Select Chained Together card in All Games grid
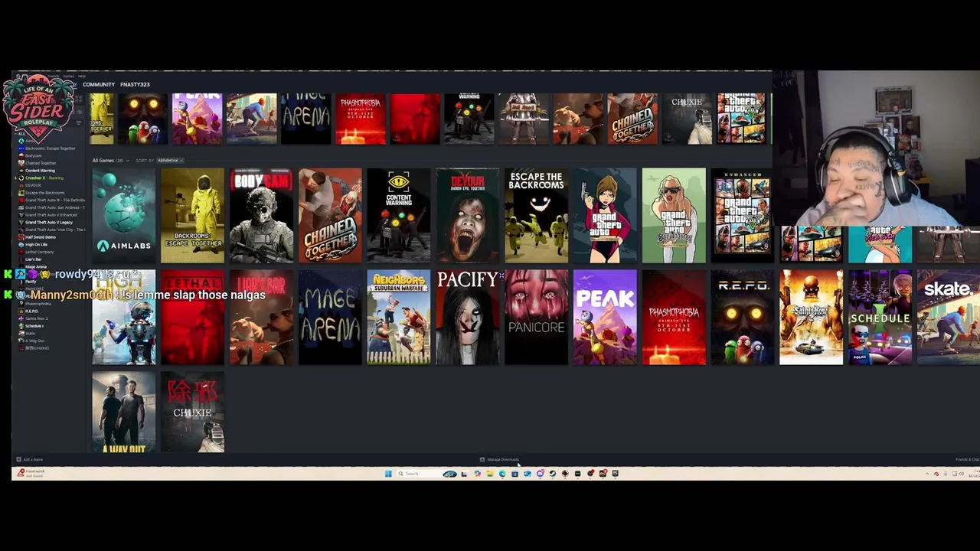This screenshot has height=551, width=980. (330, 216)
